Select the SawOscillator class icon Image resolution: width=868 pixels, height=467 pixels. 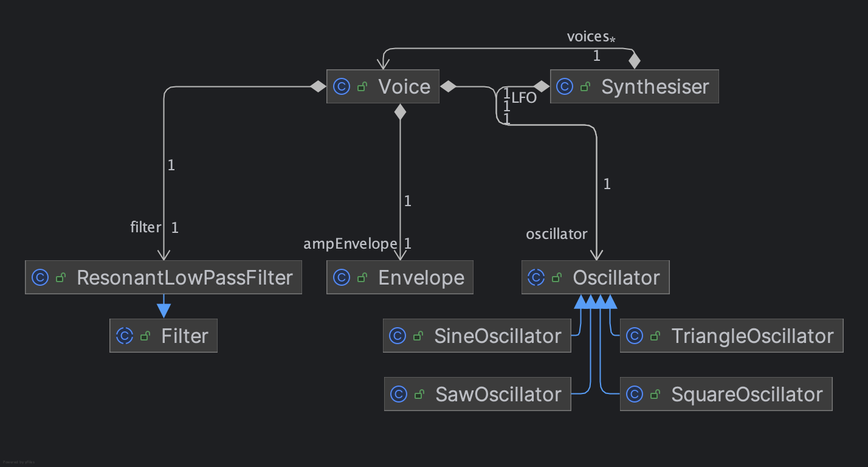coord(399,394)
